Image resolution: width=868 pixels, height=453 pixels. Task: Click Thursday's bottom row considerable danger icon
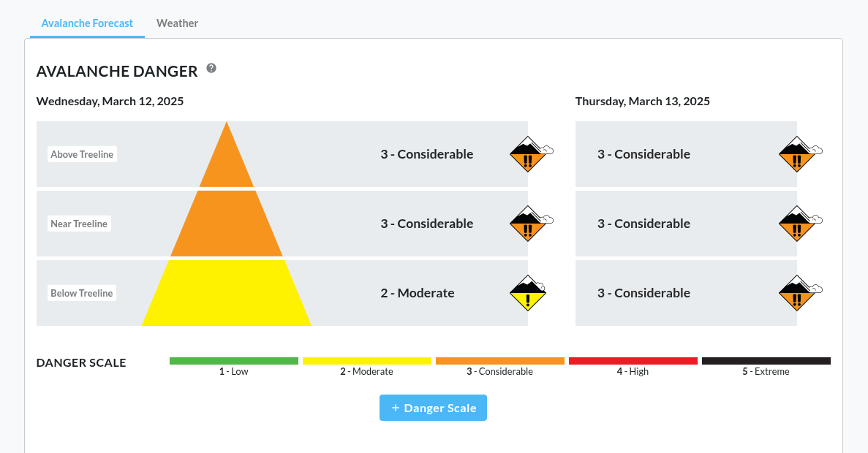(798, 293)
